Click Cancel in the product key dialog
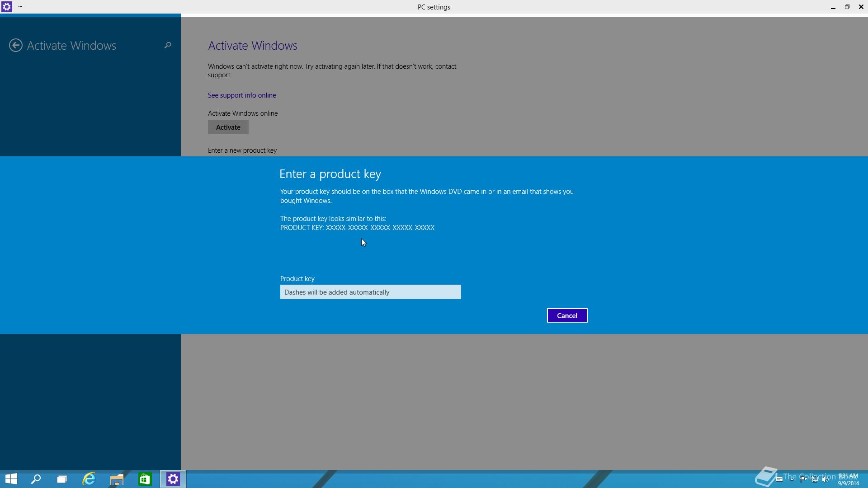 point(567,315)
